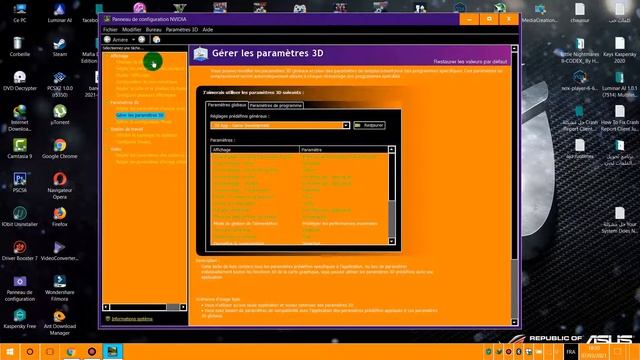Click settings list scroll up arrow

pos(391,150)
